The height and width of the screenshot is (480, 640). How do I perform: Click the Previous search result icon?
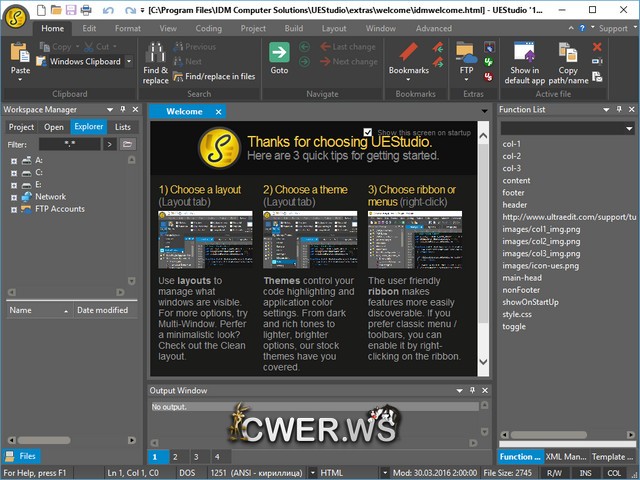click(x=178, y=47)
